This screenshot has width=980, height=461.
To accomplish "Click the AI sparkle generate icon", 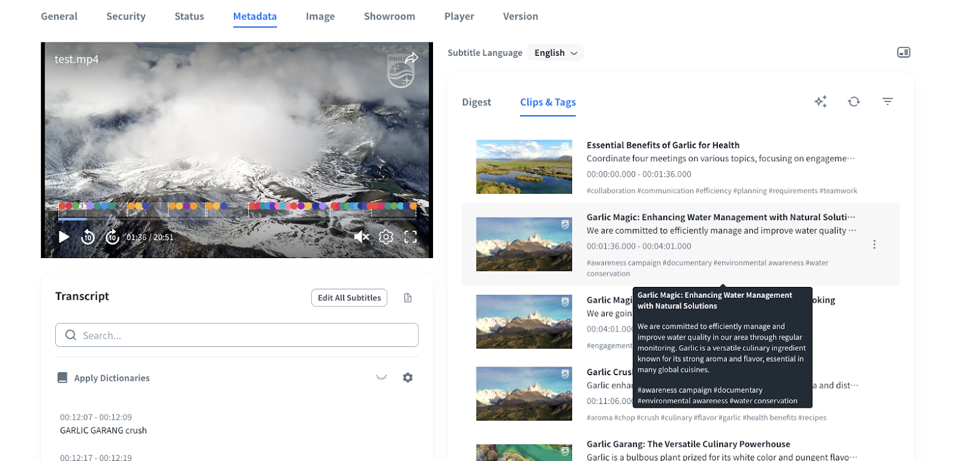I will coord(821,102).
